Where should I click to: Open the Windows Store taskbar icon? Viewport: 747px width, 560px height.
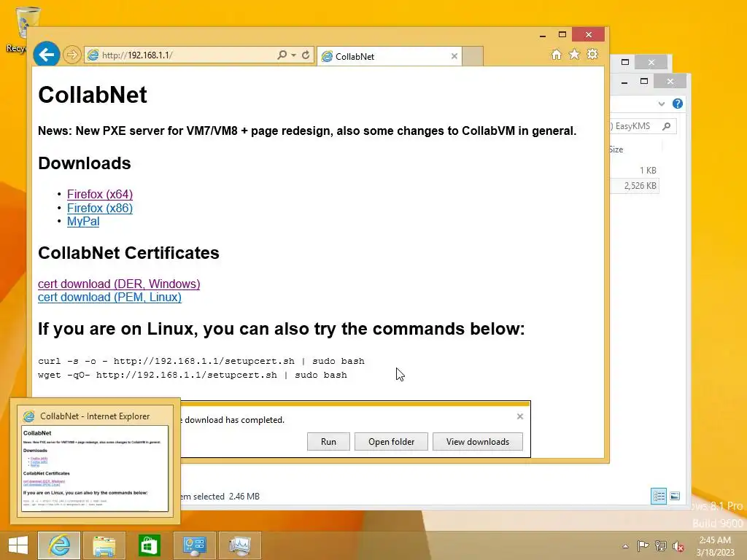[x=149, y=545]
